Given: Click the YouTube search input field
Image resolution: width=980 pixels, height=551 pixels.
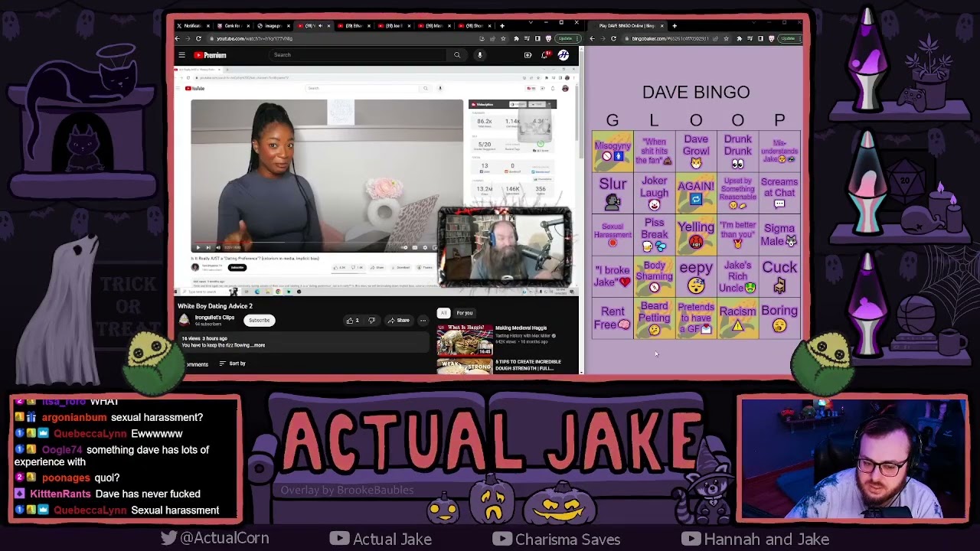Looking at the screenshot, I should (x=358, y=55).
